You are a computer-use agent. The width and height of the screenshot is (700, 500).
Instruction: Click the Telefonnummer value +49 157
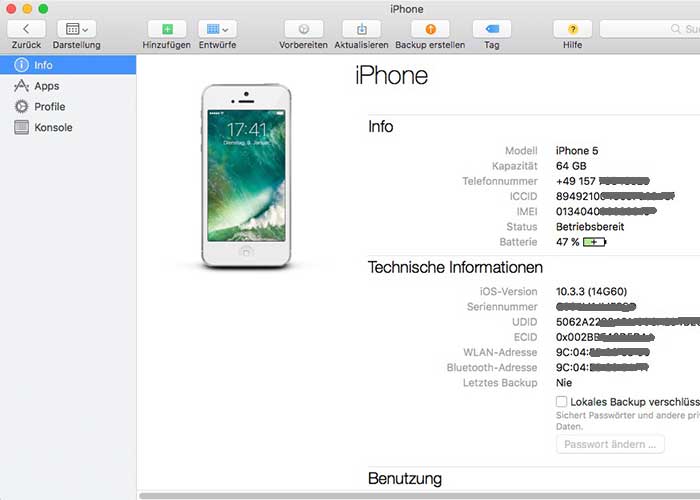click(x=576, y=181)
